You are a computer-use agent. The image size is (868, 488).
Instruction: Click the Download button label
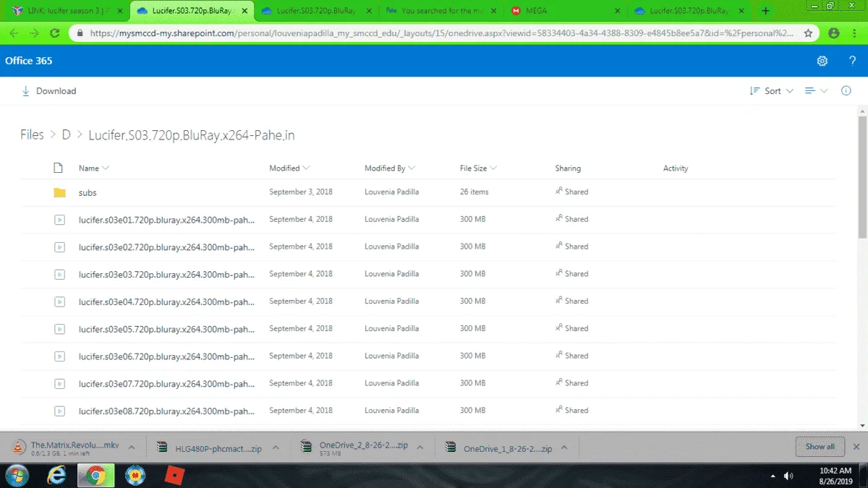(56, 91)
